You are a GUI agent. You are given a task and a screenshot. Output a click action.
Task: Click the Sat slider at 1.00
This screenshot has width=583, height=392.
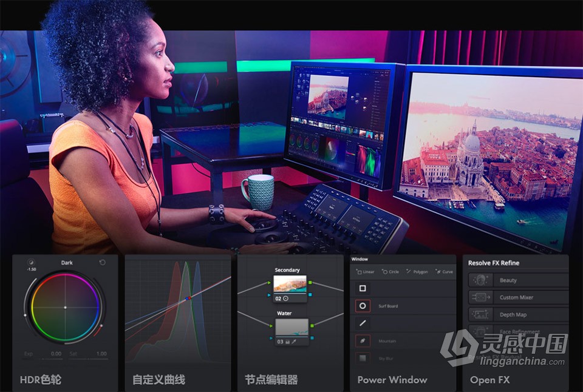(x=101, y=353)
